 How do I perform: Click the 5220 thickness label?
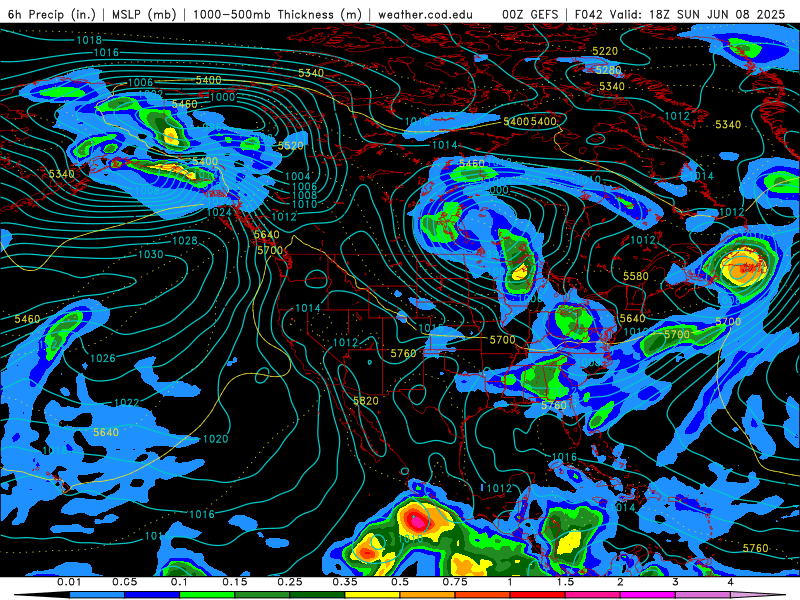tap(605, 51)
